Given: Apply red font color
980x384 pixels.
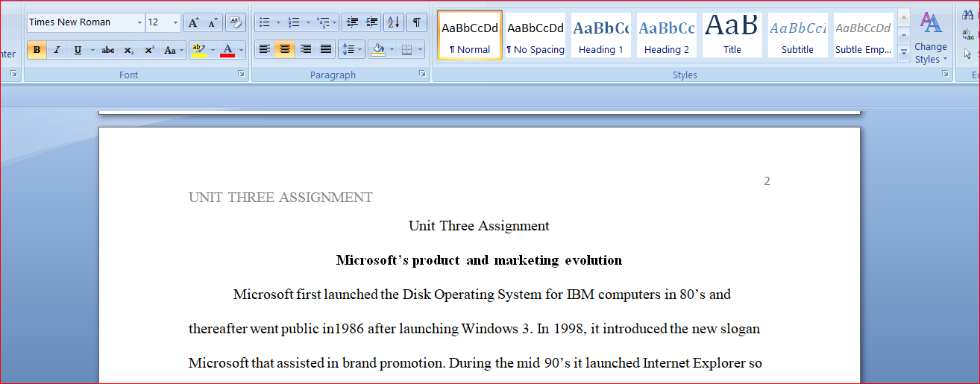Looking at the screenshot, I should point(227,50).
